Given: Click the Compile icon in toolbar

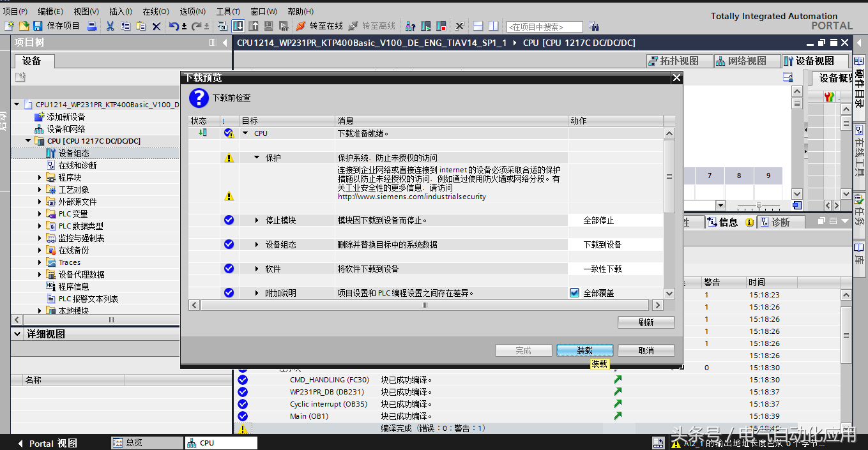Looking at the screenshot, I should [x=223, y=26].
